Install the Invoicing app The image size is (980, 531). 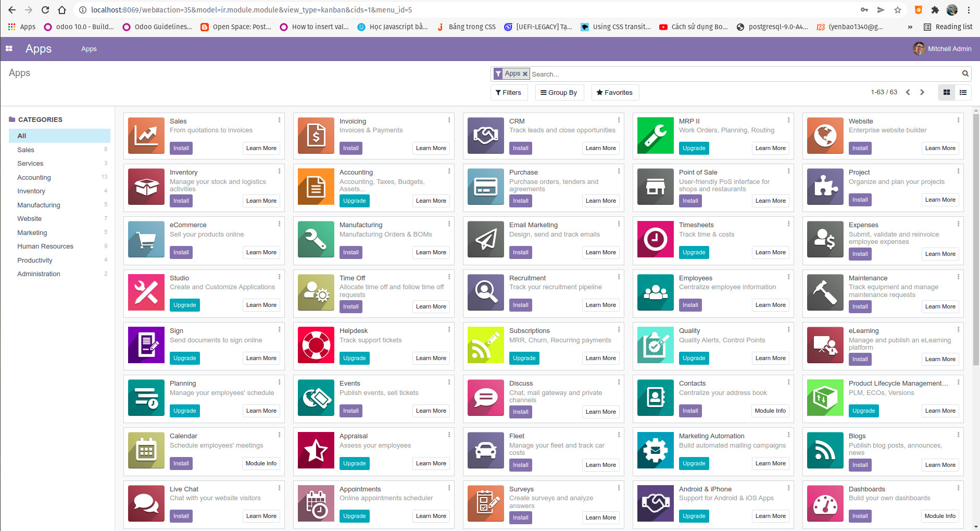(x=350, y=148)
